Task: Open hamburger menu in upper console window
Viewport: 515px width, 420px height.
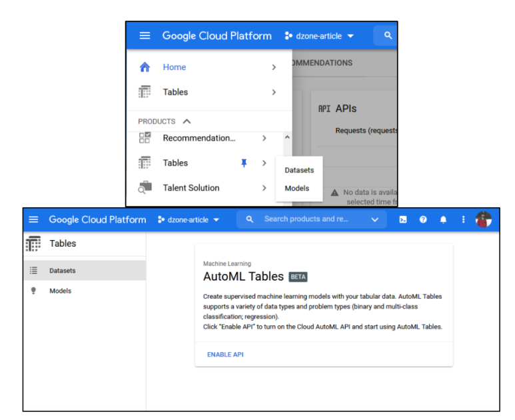Action: click(145, 35)
